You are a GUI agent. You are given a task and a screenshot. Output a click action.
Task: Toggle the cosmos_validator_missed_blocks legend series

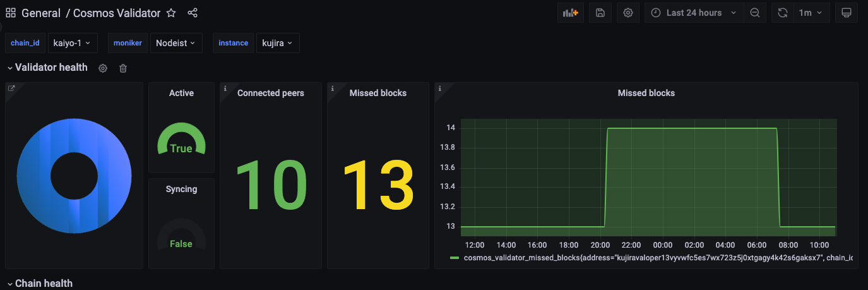(644, 257)
